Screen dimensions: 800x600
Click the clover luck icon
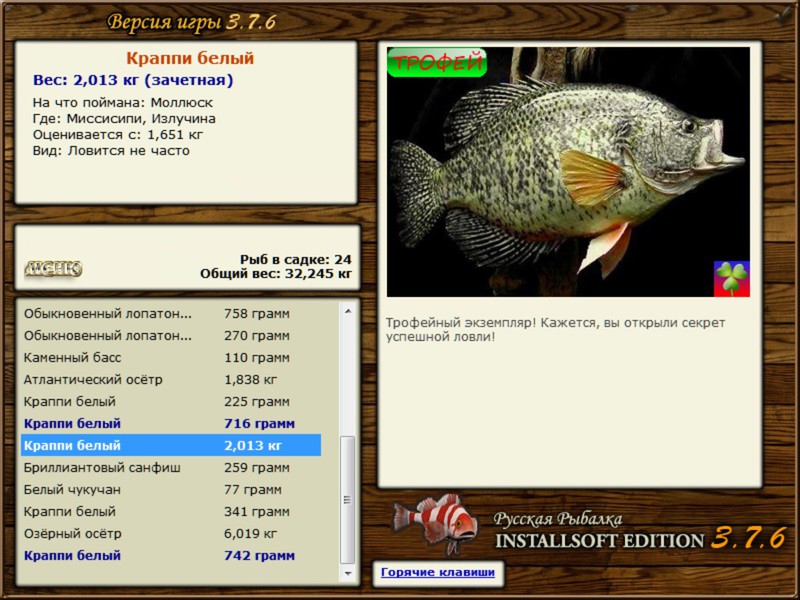point(732,279)
